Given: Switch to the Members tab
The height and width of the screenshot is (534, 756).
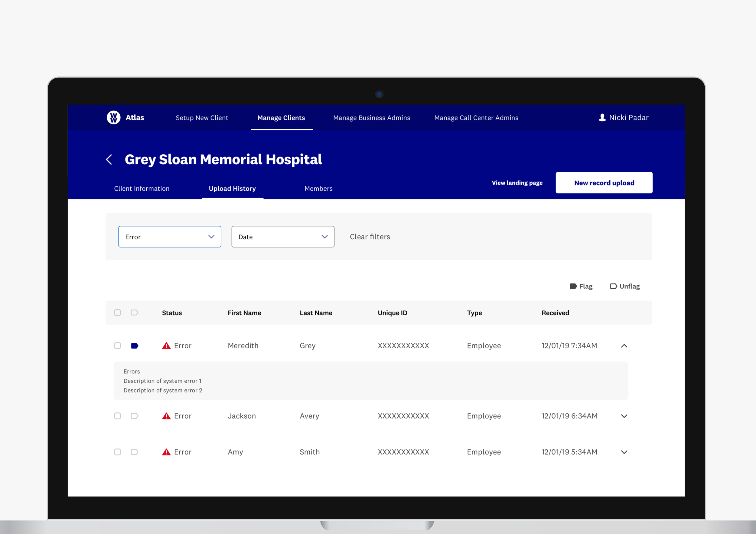Looking at the screenshot, I should click(318, 188).
